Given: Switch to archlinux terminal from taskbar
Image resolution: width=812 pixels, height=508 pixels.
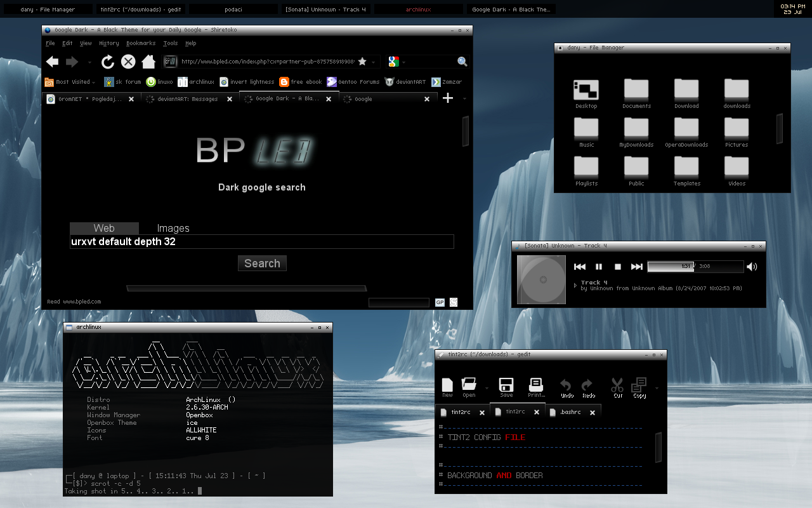Looking at the screenshot, I should point(419,10).
